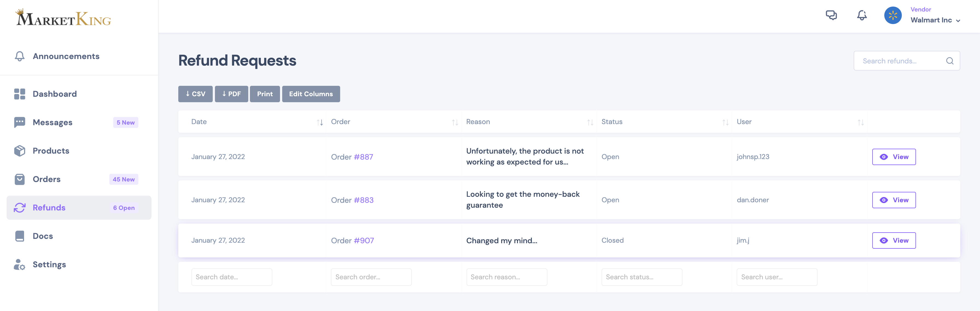Open the search magnifier in Search refunds box
This screenshot has width=980, height=311.
950,60
